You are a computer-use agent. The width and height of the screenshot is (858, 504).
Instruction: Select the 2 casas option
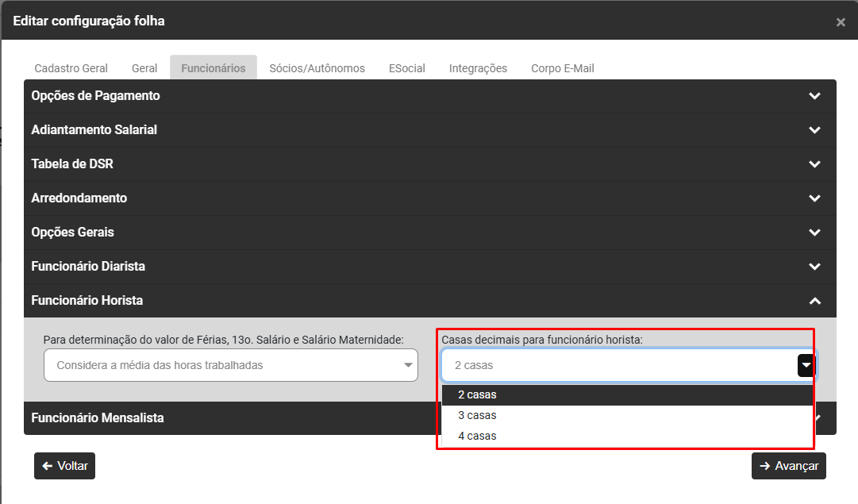pos(477,394)
